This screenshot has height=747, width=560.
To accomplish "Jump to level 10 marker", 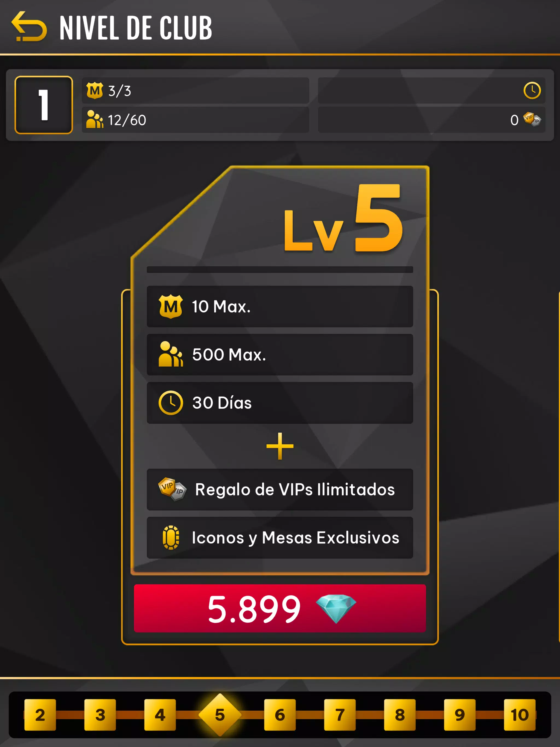I will 520,714.
